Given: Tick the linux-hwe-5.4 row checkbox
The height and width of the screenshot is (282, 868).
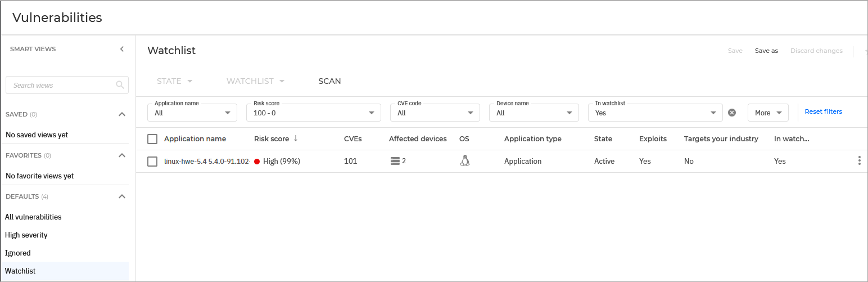Looking at the screenshot, I should coord(152,162).
